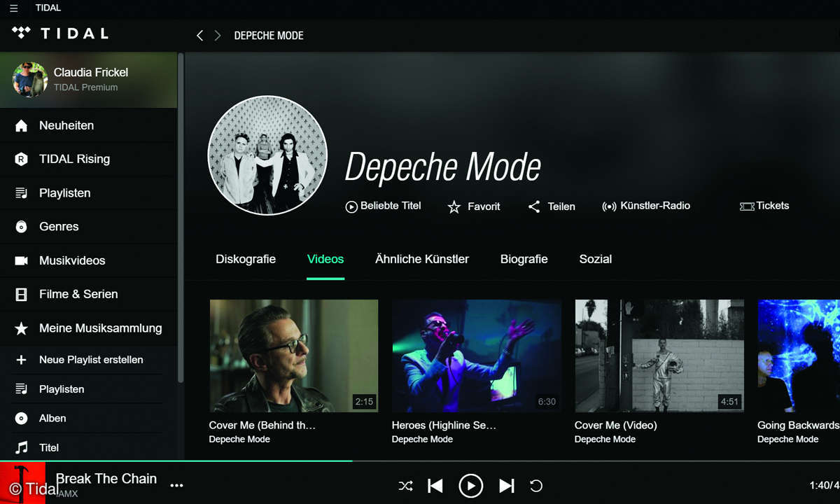Screen dimensions: 840x504
Task: Start playback with the play button
Action: (x=470, y=486)
